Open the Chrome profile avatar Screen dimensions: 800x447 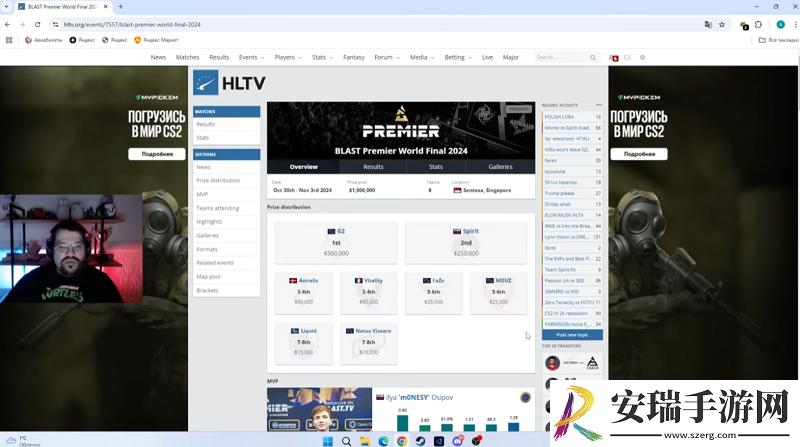coord(781,24)
